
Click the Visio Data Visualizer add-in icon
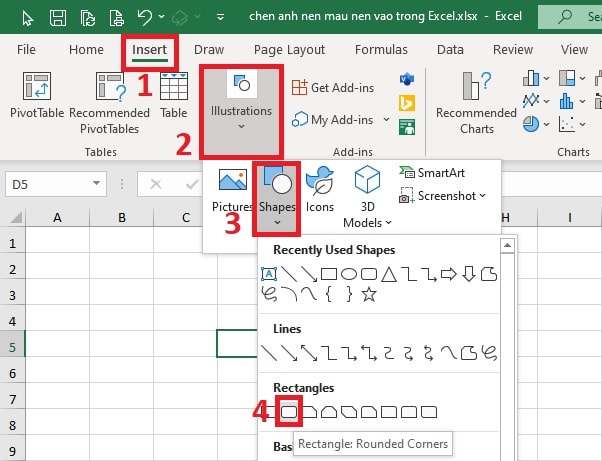[x=407, y=79]
